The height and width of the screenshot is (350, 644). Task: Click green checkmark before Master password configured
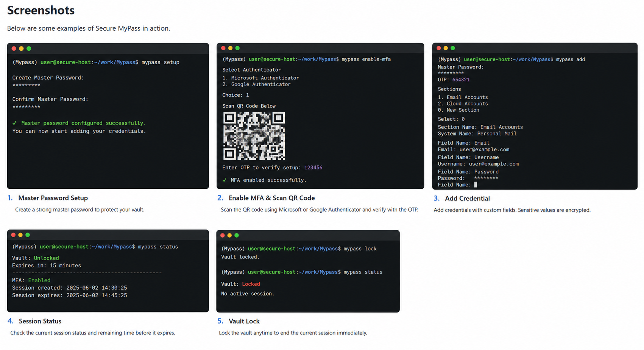(x=14, y=123)
